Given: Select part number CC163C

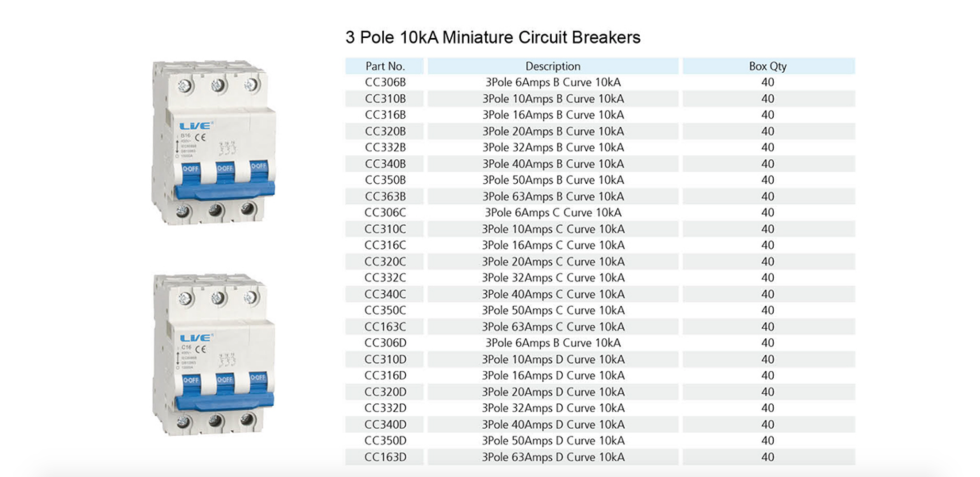Looking at the screenshot, I should [385, 327].
